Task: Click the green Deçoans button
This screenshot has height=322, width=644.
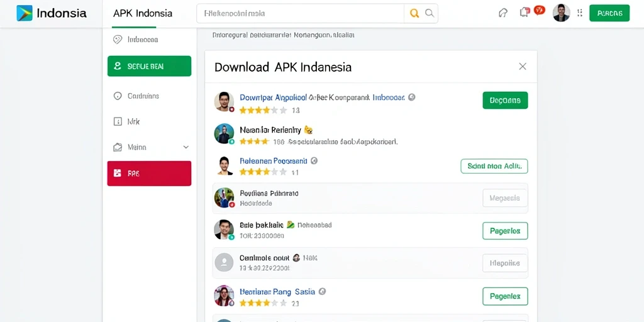Action: click(x=505, y=100)
